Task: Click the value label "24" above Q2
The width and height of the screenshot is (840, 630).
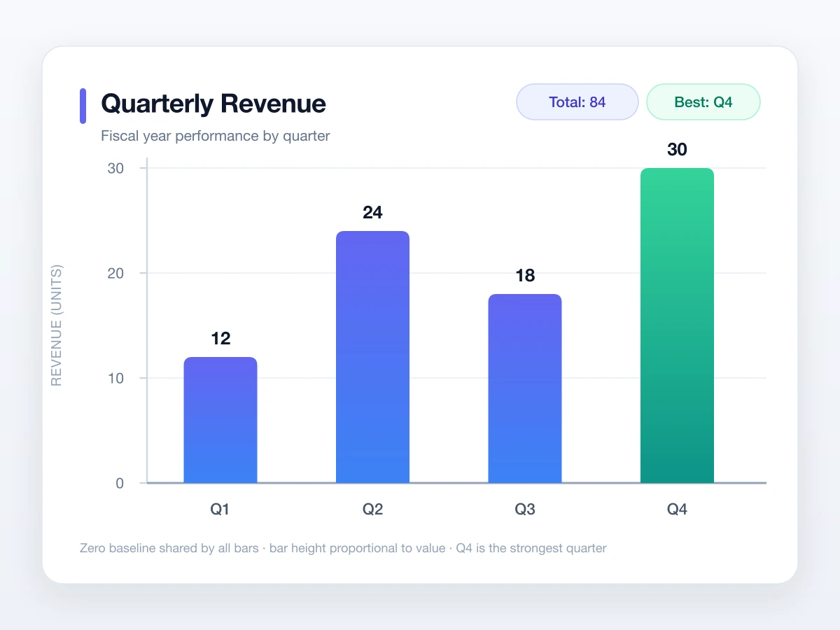Action: 372,213
